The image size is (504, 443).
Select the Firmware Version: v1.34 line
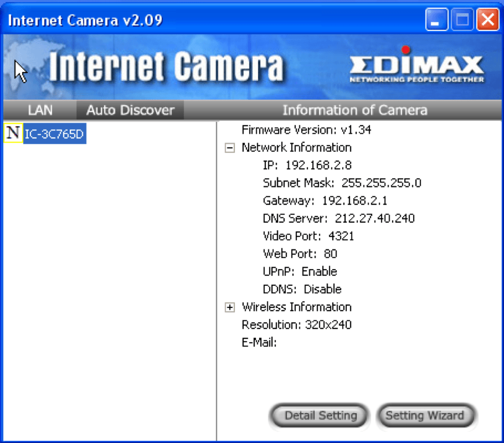(306, 130)
